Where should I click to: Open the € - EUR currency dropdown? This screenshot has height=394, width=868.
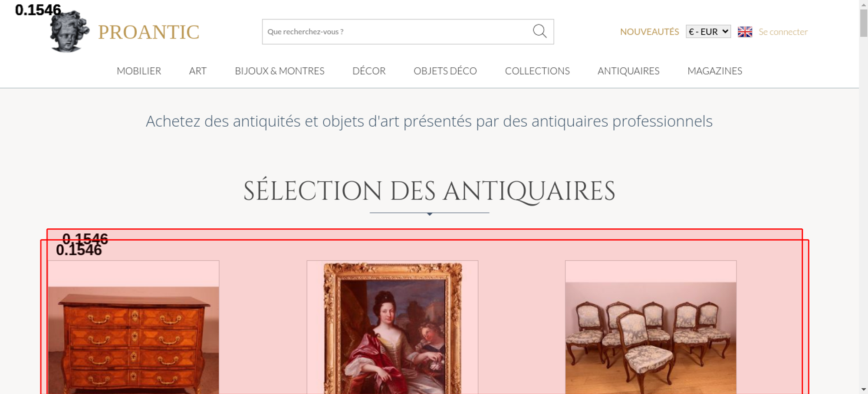tap(708, 32)
